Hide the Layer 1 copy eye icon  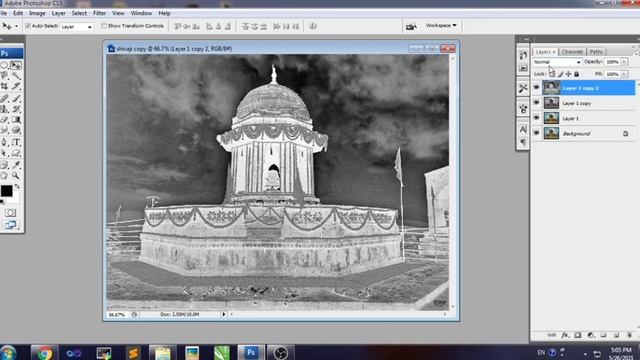[x=536, y=103]
